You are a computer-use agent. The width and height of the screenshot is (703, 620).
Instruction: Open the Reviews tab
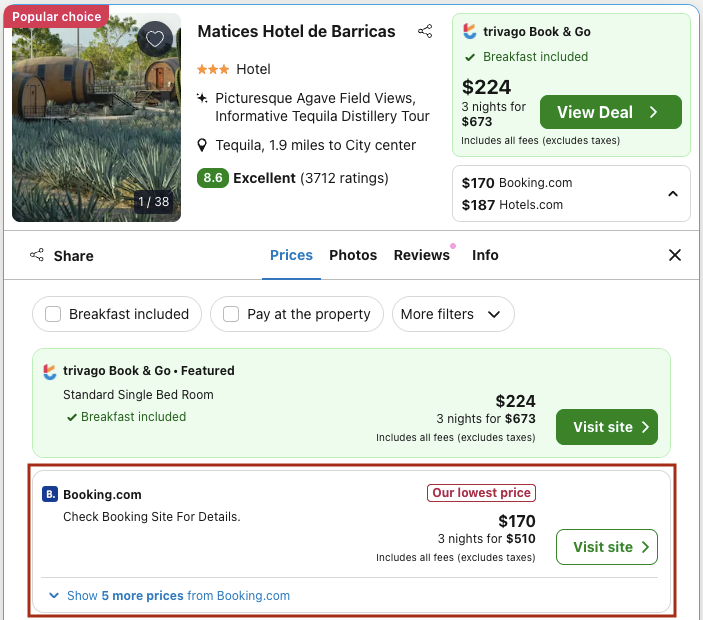pyautogui.click(x=421, y=255)
